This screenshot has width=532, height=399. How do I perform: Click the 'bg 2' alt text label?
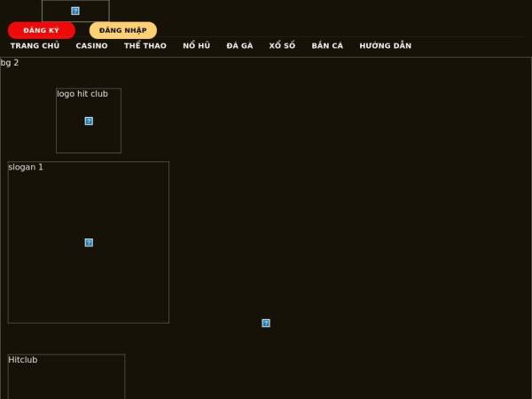click(x=10, y=63)
